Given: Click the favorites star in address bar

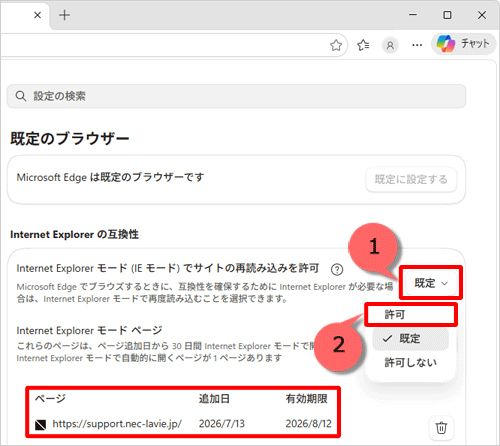Looking at the screenshot, I should (336, 45).
